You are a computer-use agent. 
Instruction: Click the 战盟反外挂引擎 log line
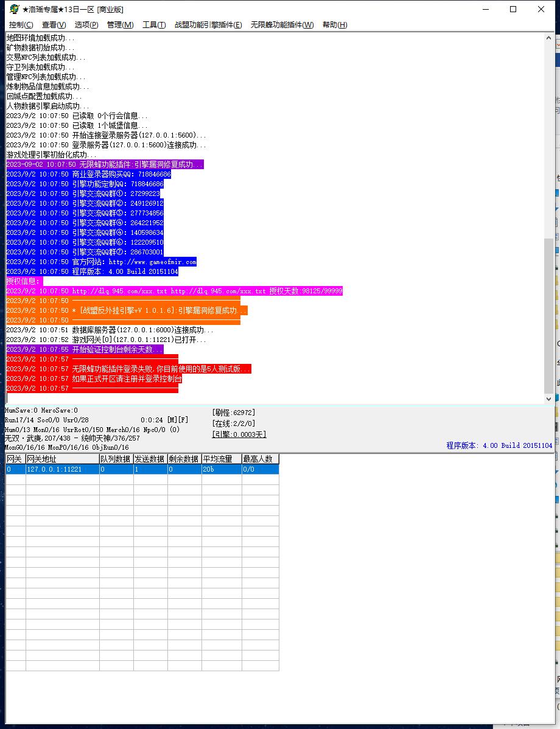(x=127, y=310)
